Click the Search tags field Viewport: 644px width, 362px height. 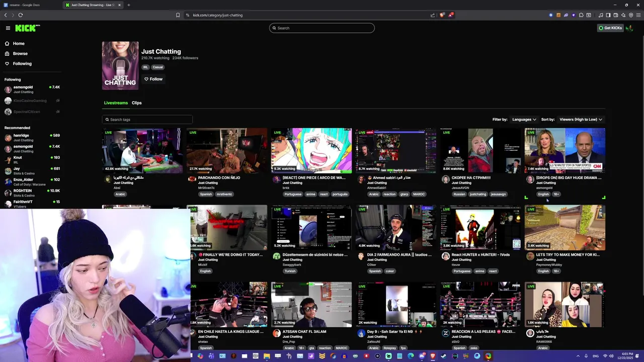coord(147,120)
